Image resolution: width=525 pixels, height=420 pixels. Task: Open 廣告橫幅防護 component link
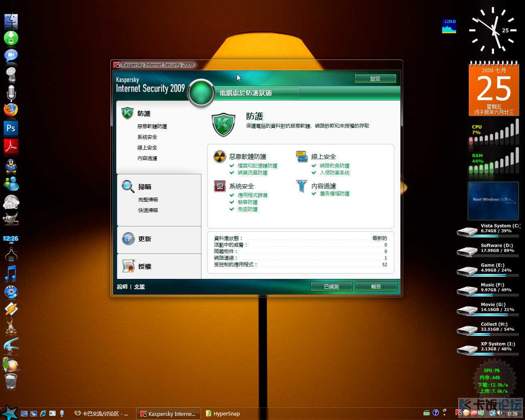pyautogui.click(x=335, y=194)
